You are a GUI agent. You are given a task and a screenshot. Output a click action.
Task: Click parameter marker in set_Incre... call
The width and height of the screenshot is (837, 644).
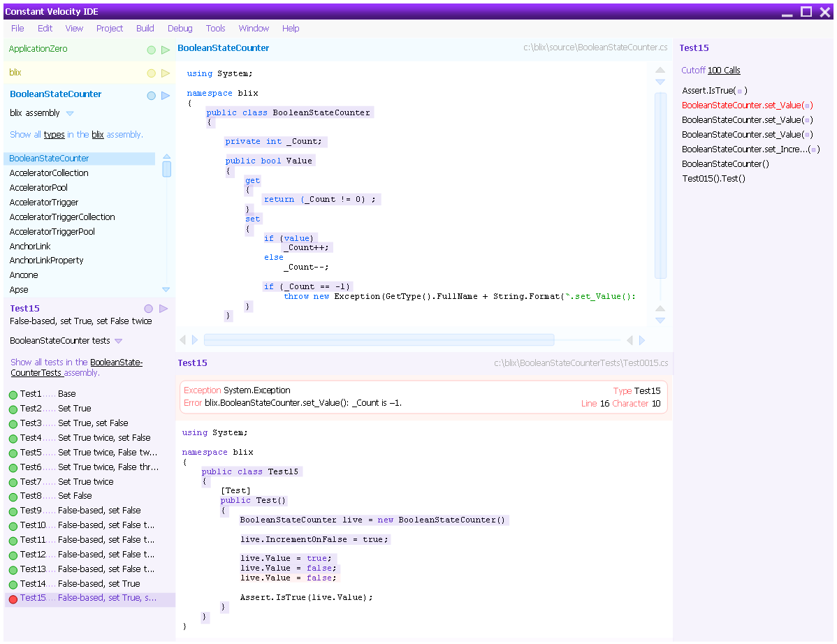[814, 150]
